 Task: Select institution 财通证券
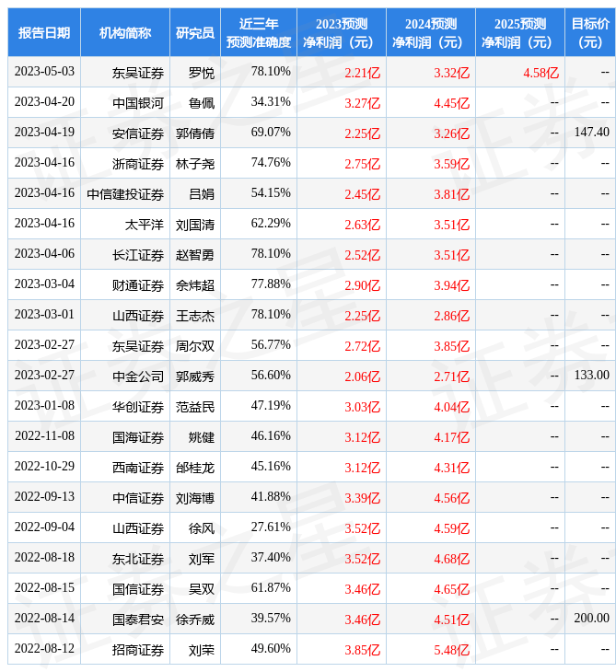coord(138,286)
